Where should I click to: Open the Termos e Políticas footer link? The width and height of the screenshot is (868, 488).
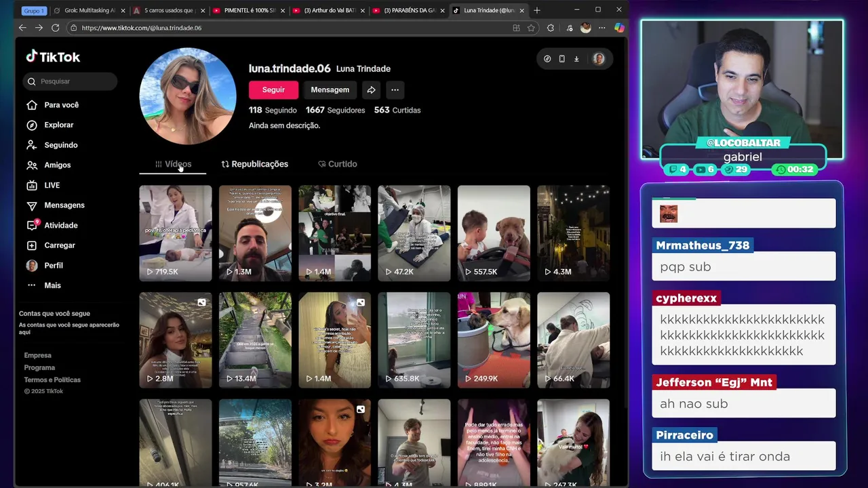tap(52, 380)
